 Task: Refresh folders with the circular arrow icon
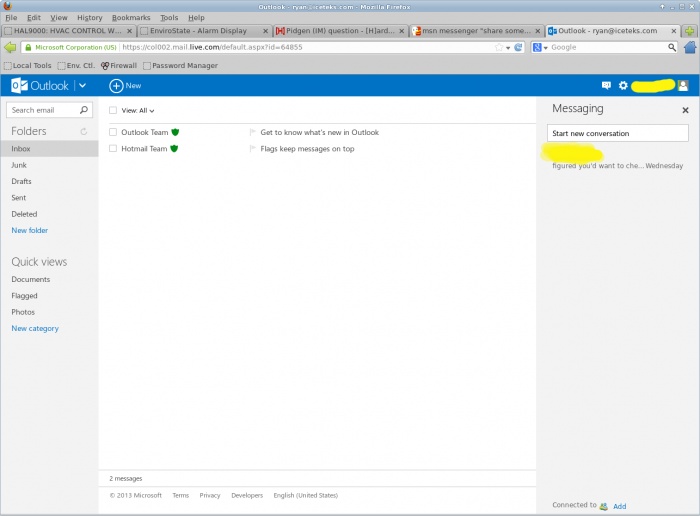pos(83,131)
